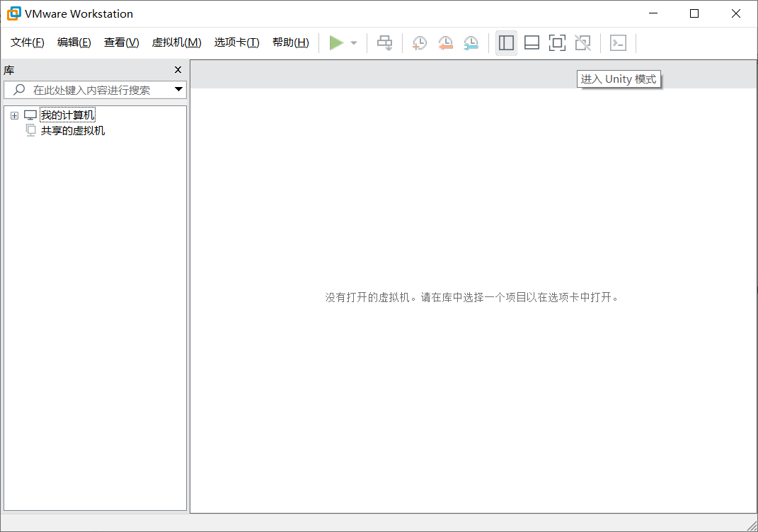Toggle the library sidebar view icon

tap(506, 43)
